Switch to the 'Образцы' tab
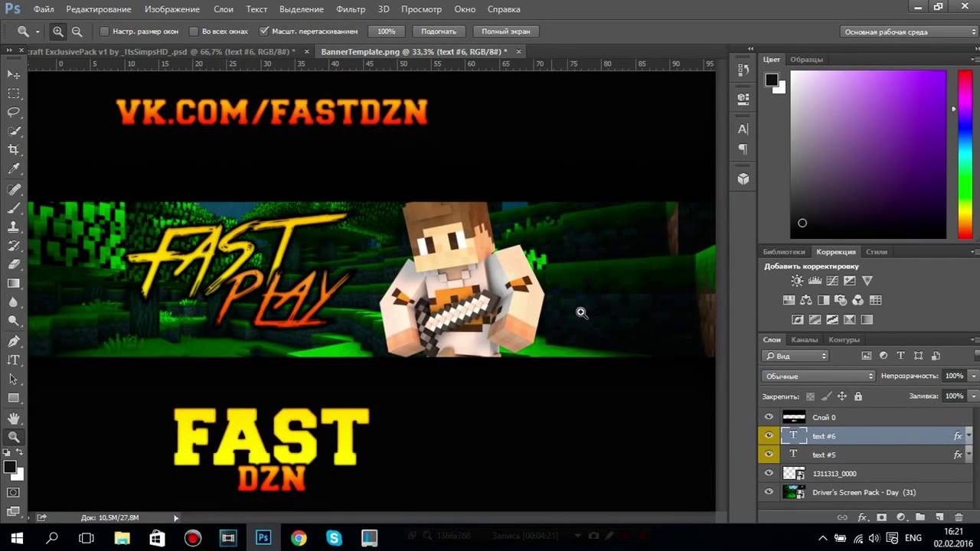The image size is (980, 551). (806, 59)
